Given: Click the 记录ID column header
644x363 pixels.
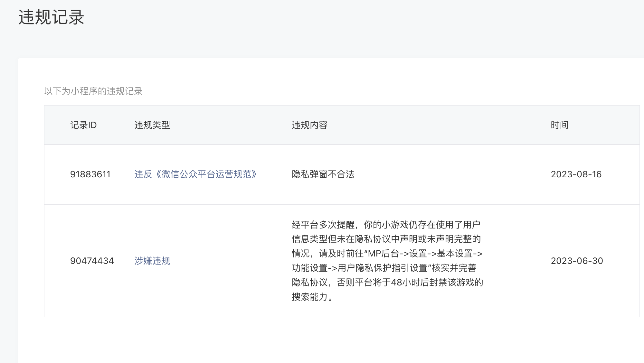Looking at the screenshot, I should (x=83, y=125).
